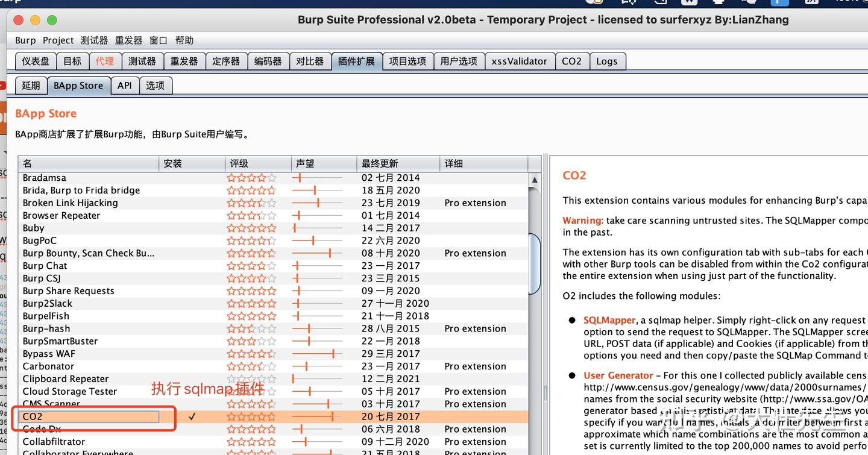Rate Burp2Slack five stars

click(x=272, y=303)
